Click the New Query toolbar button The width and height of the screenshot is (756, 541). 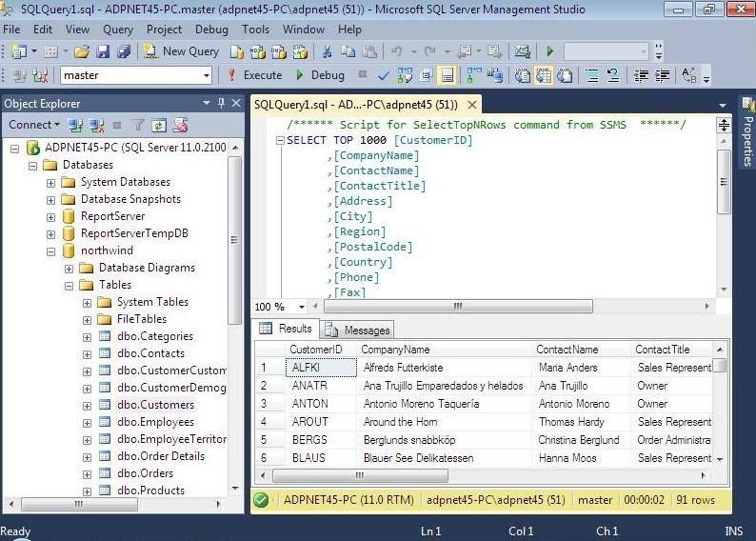pos(181,51)
